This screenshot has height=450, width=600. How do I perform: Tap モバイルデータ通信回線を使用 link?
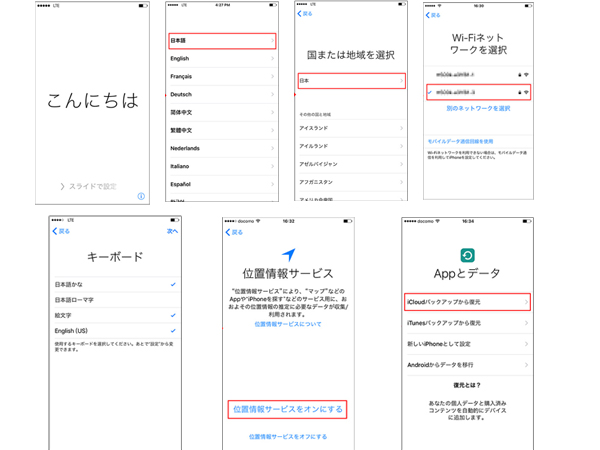coord(460,142)
